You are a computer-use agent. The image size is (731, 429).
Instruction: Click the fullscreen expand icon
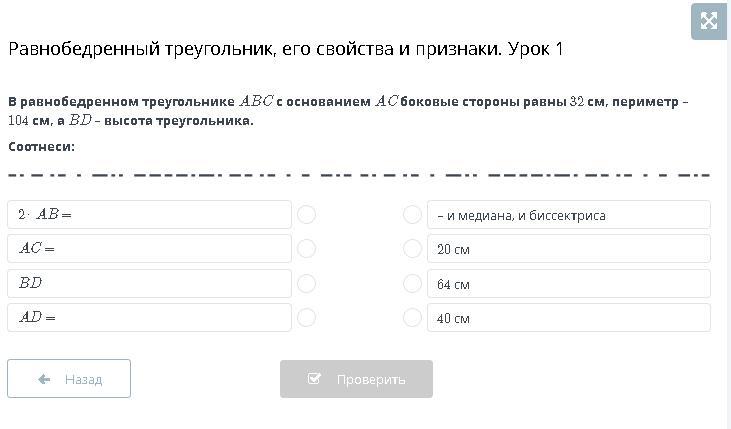[x=709, y=21]
